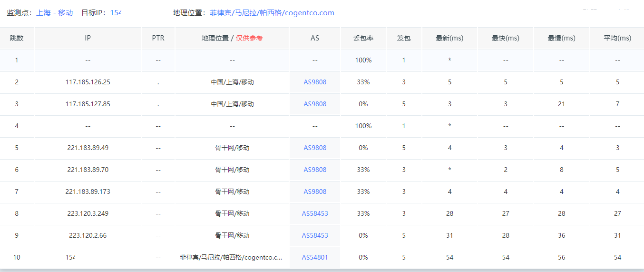The height and width of the screenshot is (272, 644).
Task: Select 中国/上海/移动 location in hop 3
Action: [x=232, y=104]
